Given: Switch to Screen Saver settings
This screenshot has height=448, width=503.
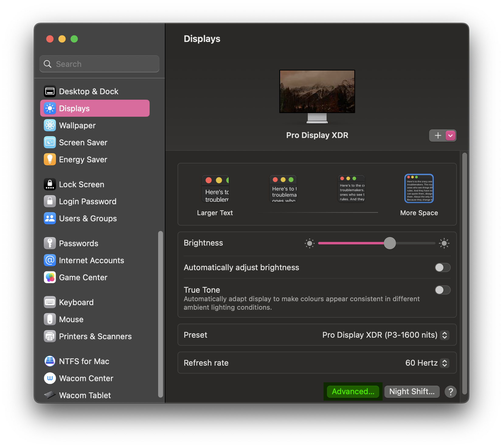Looking at the screenshot, I should pyautogui.click(x=95, y=142).
